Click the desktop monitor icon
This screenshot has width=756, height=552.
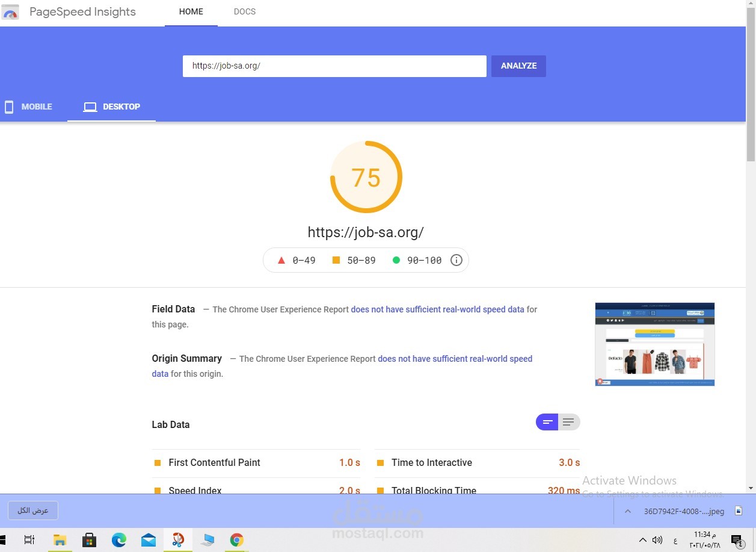(x=90, y=107)
